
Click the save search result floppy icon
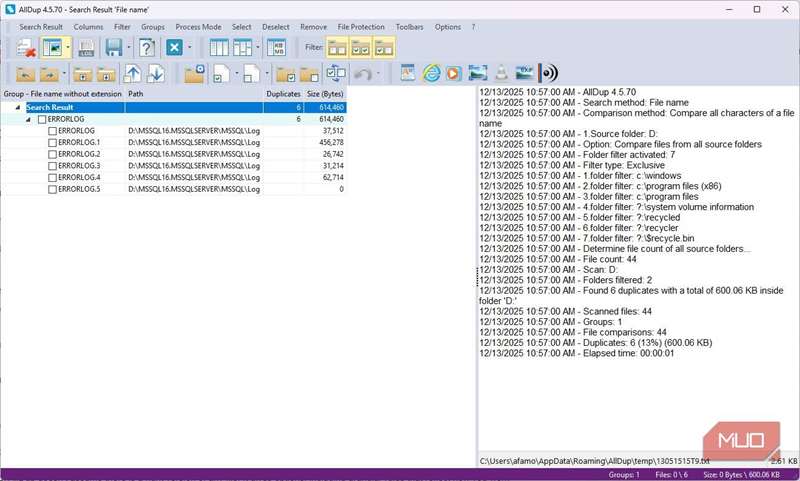click(113, 48)
